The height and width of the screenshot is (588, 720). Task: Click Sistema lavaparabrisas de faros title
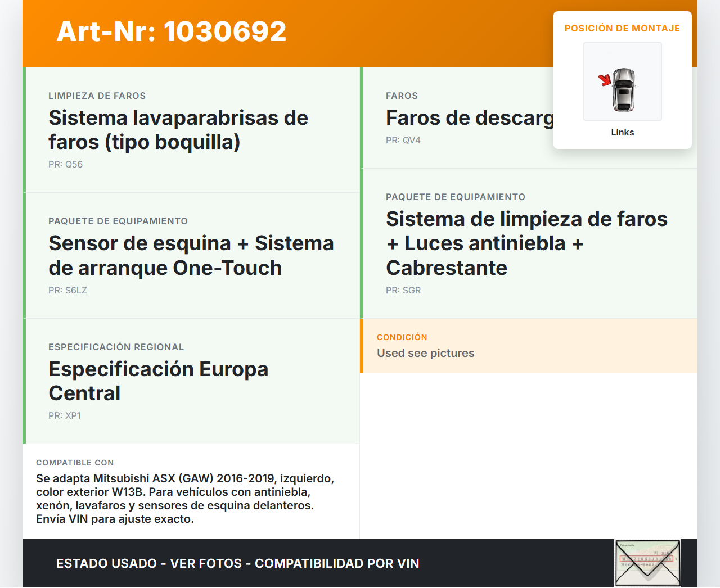pos(178,130)
